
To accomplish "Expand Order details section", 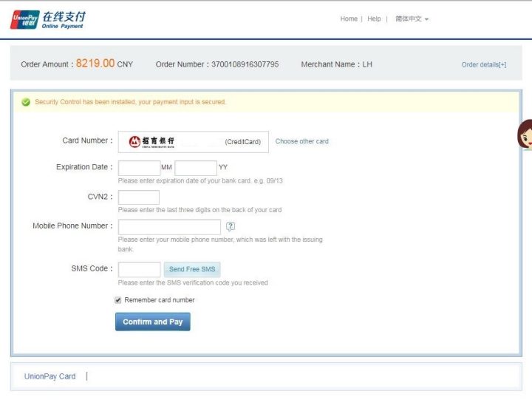I will click(x=483, y=64).
